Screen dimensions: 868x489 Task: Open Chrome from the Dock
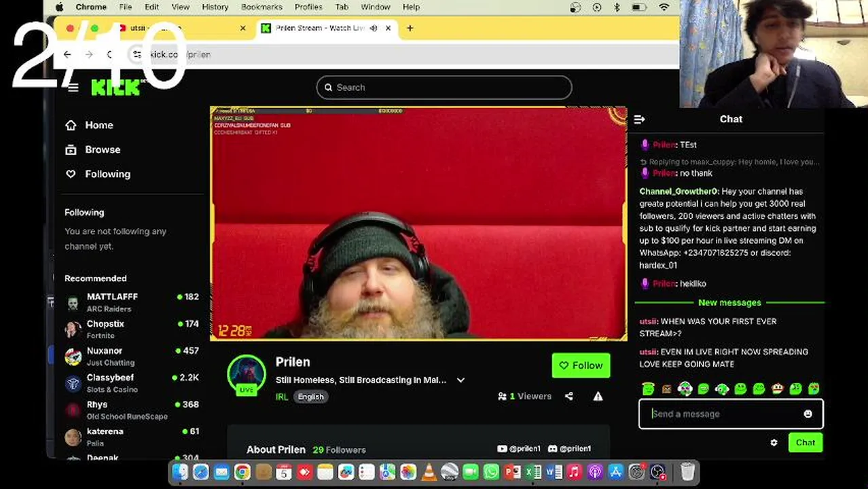(242, 472)
